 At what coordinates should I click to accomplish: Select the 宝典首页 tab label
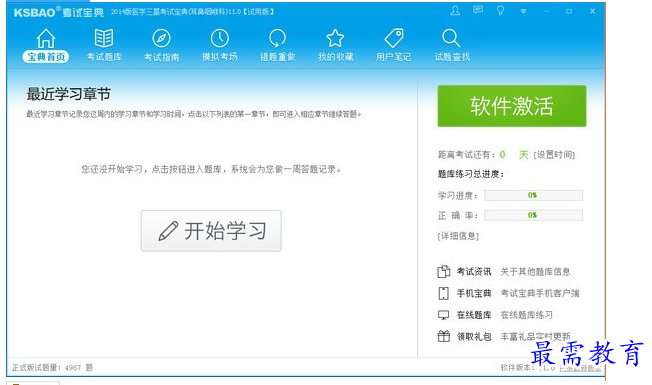[x=46, y=57]
